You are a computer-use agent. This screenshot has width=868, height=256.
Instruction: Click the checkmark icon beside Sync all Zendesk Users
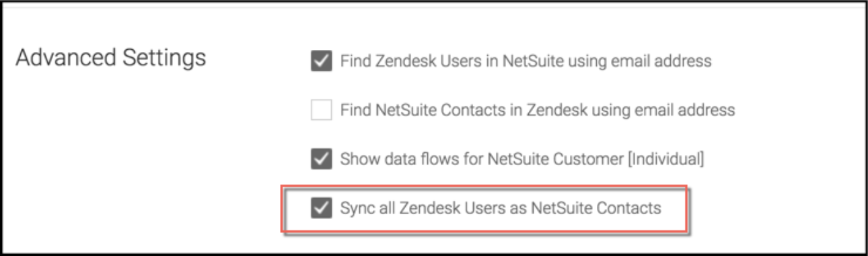(321, 208)
